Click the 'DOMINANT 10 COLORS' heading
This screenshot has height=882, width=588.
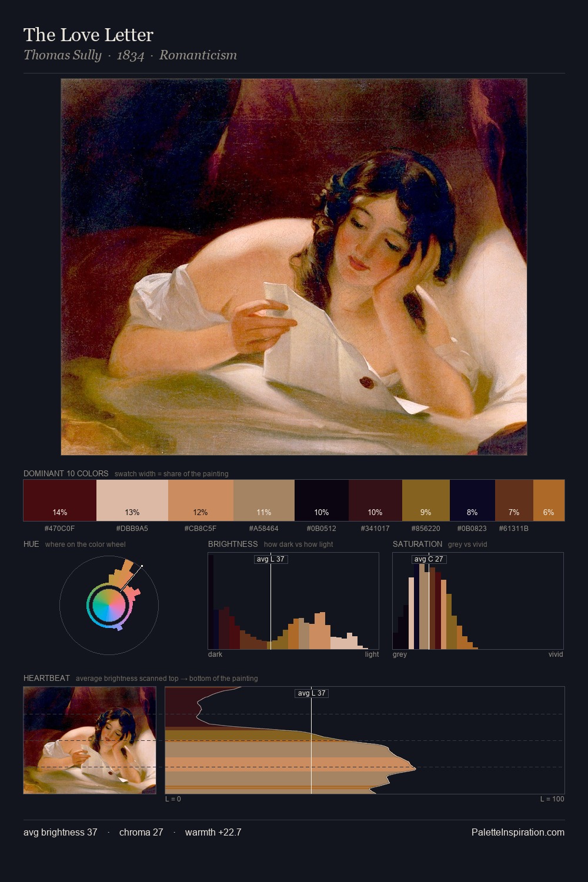point(66,473)
